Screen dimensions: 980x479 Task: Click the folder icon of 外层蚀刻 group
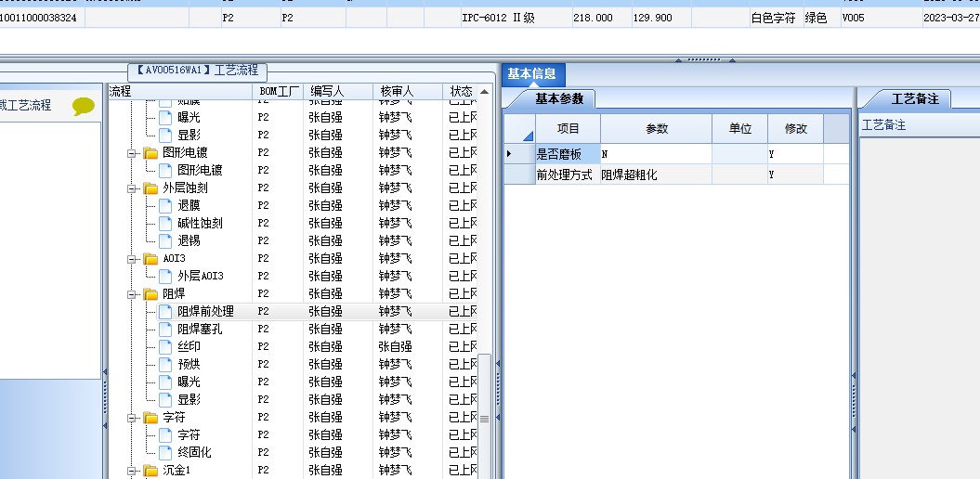tap(150, 188)
